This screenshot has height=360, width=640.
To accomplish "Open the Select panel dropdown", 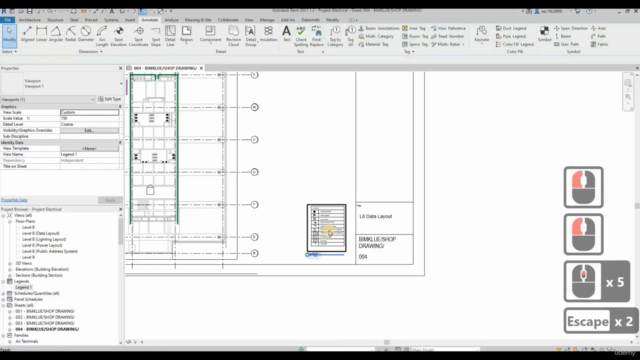I will pos(9,52).
